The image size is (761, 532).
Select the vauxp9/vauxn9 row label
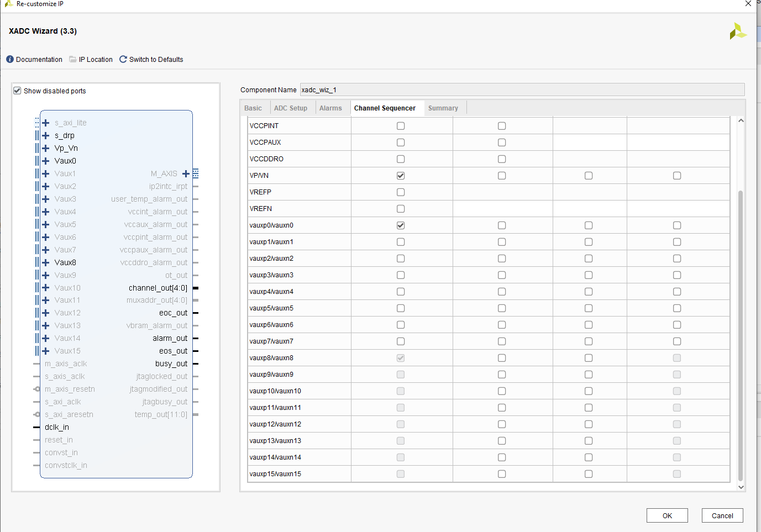[x=271, y=375]
